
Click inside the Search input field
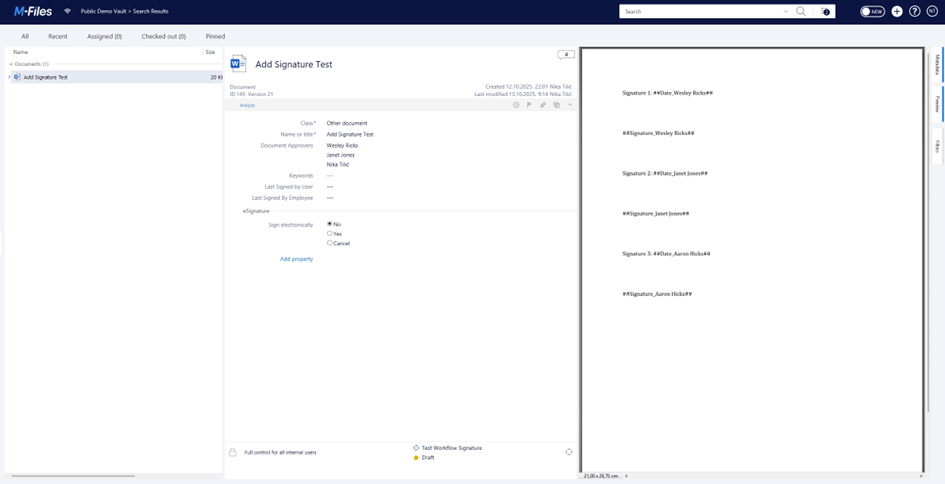pos(700,12)
